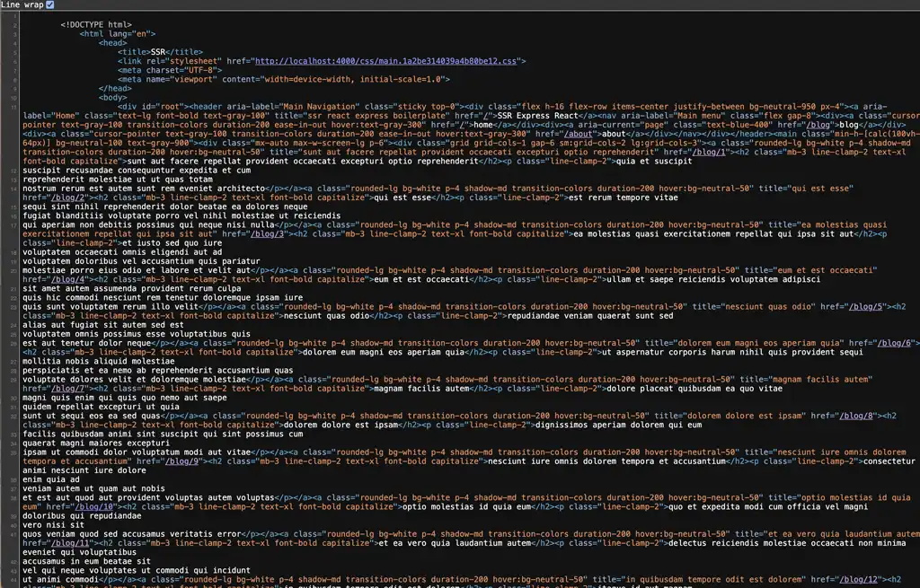920x588 pixels.
Task: Open the localhost main.css stylesheet link
Action: click(x=386, y=61)
